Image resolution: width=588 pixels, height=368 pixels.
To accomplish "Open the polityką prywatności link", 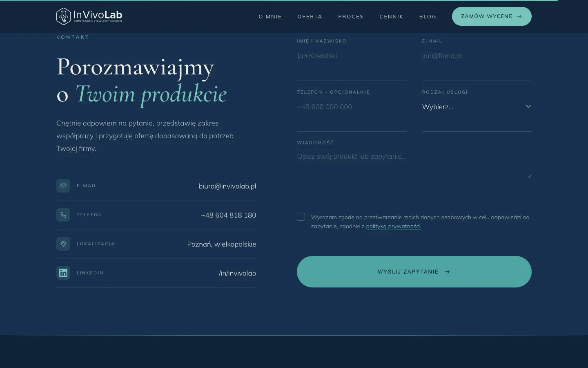I will tap(393, 226).
